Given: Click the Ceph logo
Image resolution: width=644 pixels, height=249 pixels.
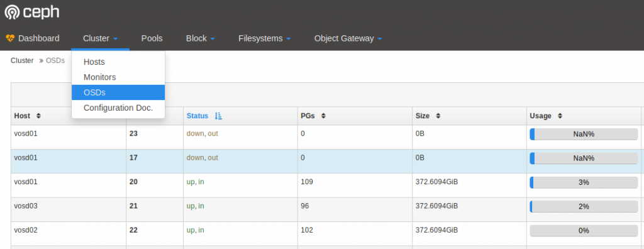Looking at the screenshot, I should click(32, 13).
